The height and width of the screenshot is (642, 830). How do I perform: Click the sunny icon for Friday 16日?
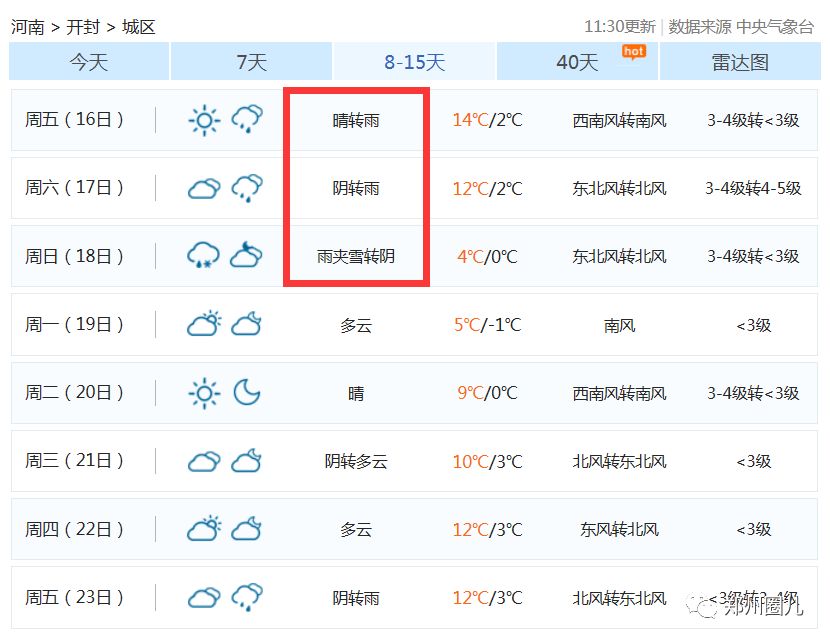204,121
